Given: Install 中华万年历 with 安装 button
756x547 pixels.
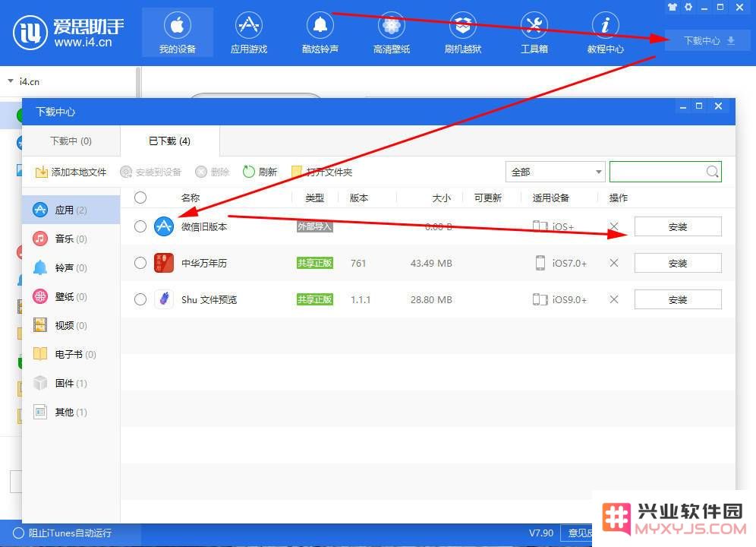Looking at the screenshot, I should tap(678, 263).
